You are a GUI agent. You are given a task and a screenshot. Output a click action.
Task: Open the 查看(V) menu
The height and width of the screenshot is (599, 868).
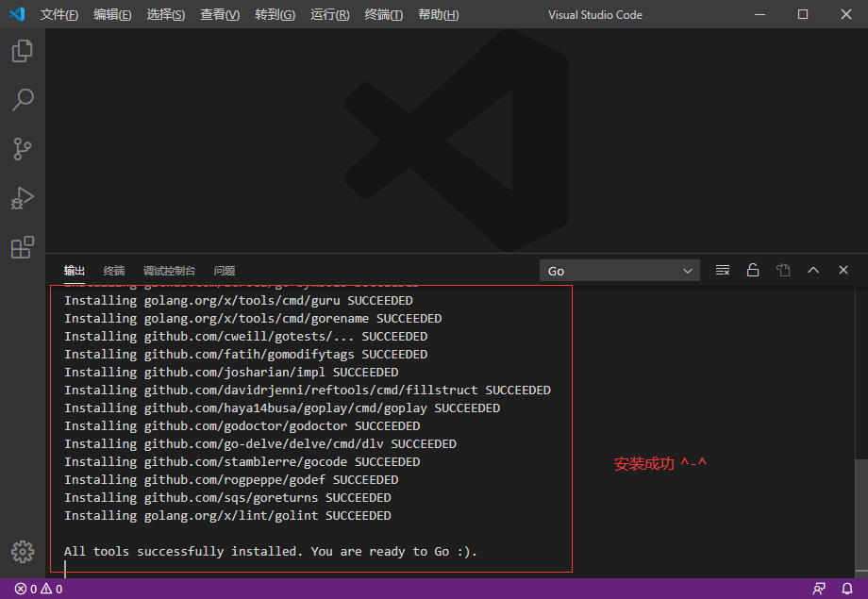[x=219, y=14]
